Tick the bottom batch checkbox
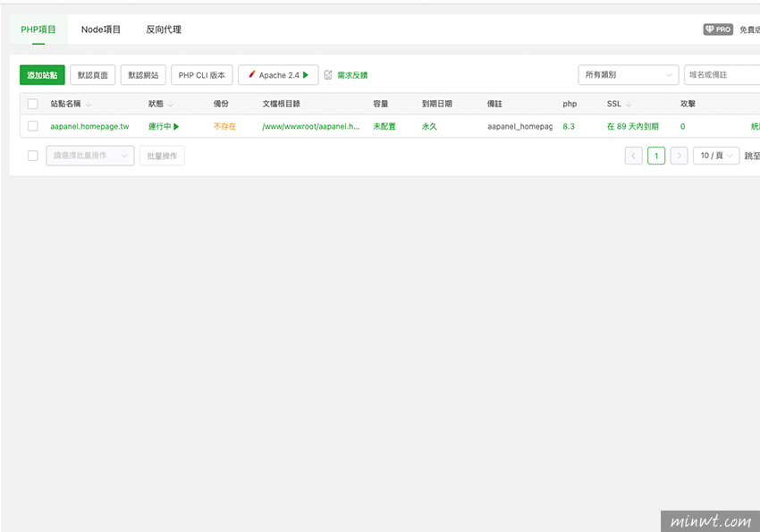 (x=33, y=156)
